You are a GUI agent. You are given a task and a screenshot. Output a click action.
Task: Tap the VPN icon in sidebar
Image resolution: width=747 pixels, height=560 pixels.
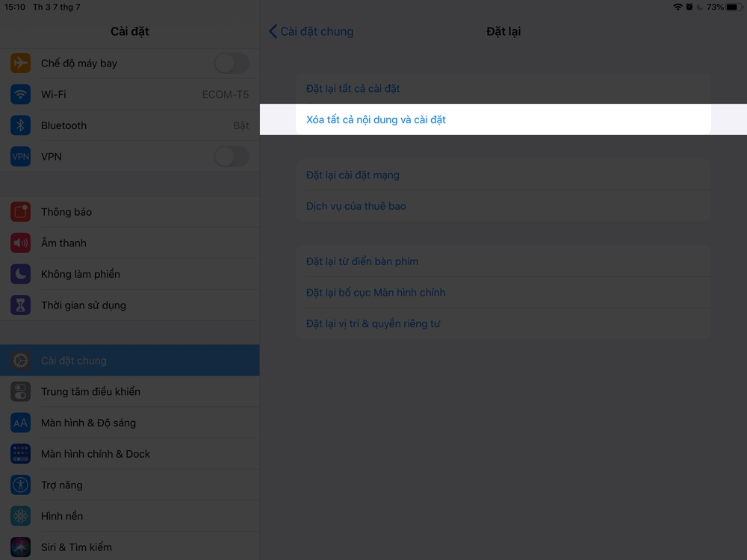pos(20,156)
